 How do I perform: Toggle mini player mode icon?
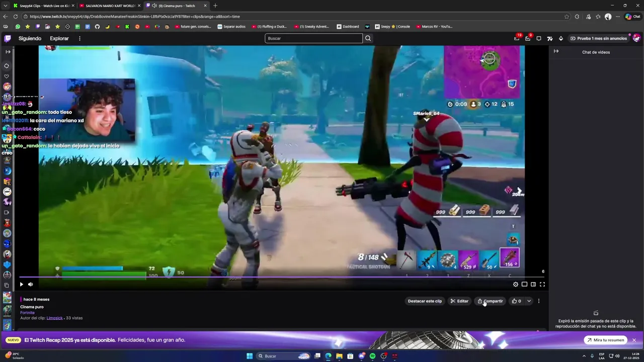coord(524,284)
